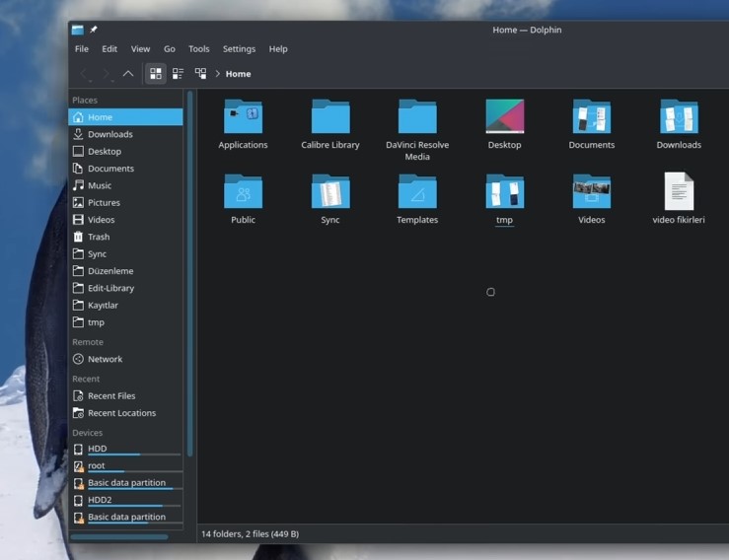The height and width of the screenshot is (560, 729).
Task: Switch to Icons view mode
Action: 156,73
